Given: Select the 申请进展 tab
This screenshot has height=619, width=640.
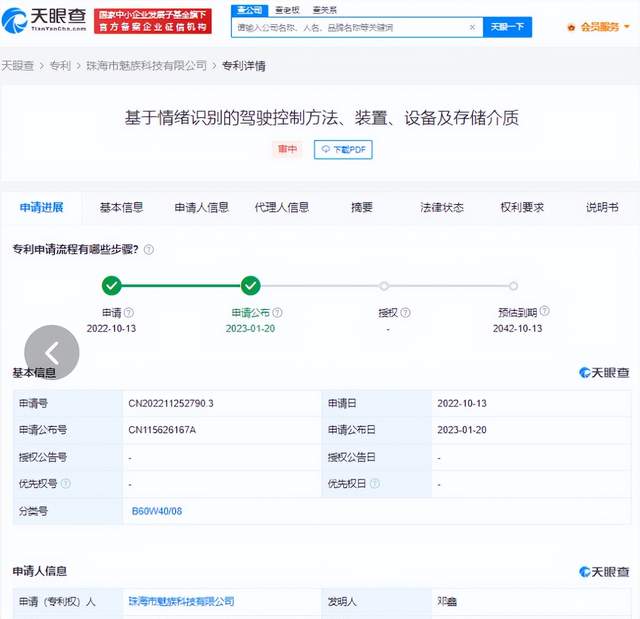Looking at the screenshot, I should click(x=42, y=208).
